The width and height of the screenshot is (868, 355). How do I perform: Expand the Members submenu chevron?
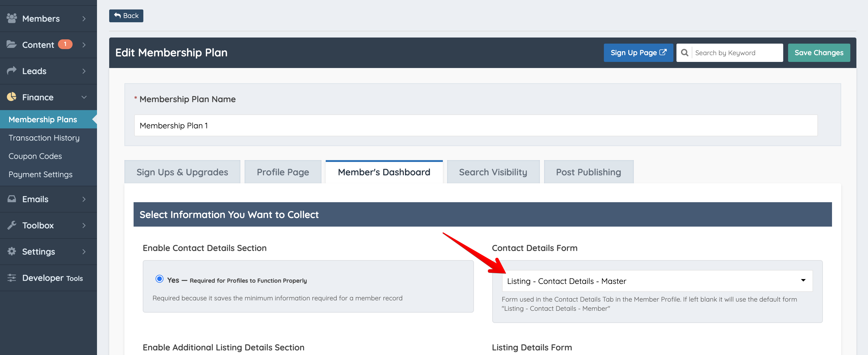(x=84, y=19)
